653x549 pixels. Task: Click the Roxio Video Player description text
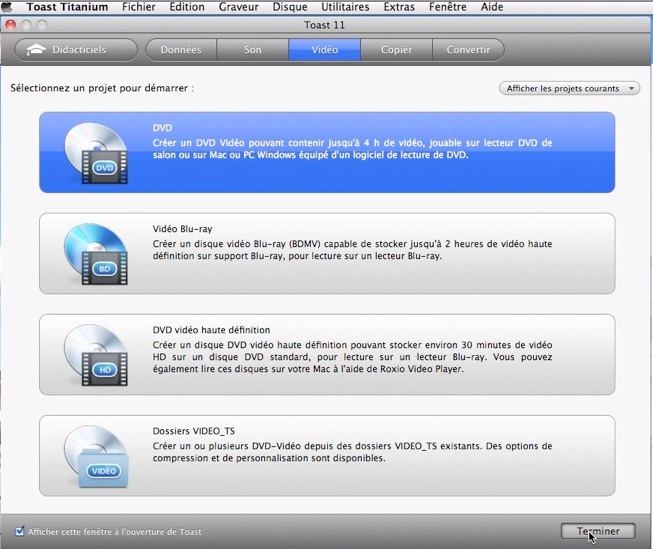352,357
